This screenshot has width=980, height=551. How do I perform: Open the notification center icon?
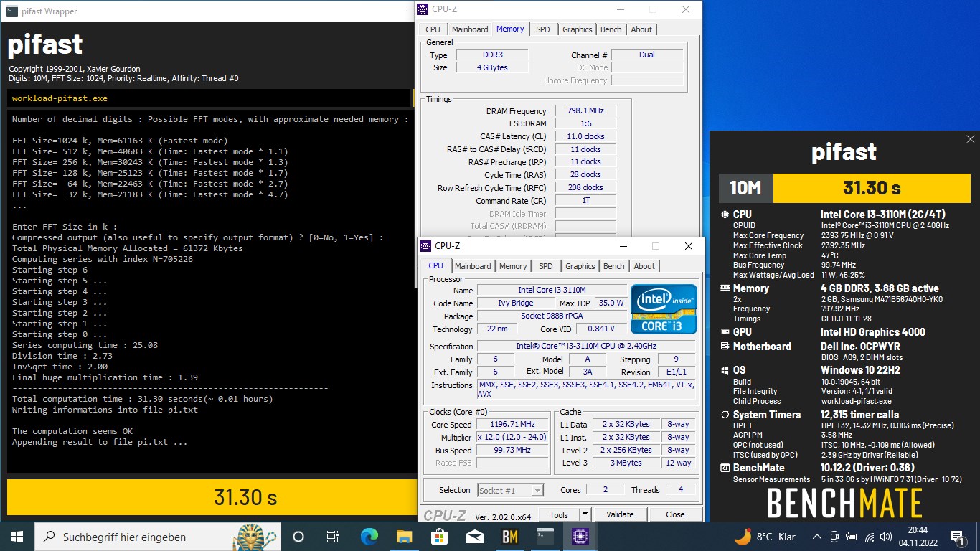[957, 537]
